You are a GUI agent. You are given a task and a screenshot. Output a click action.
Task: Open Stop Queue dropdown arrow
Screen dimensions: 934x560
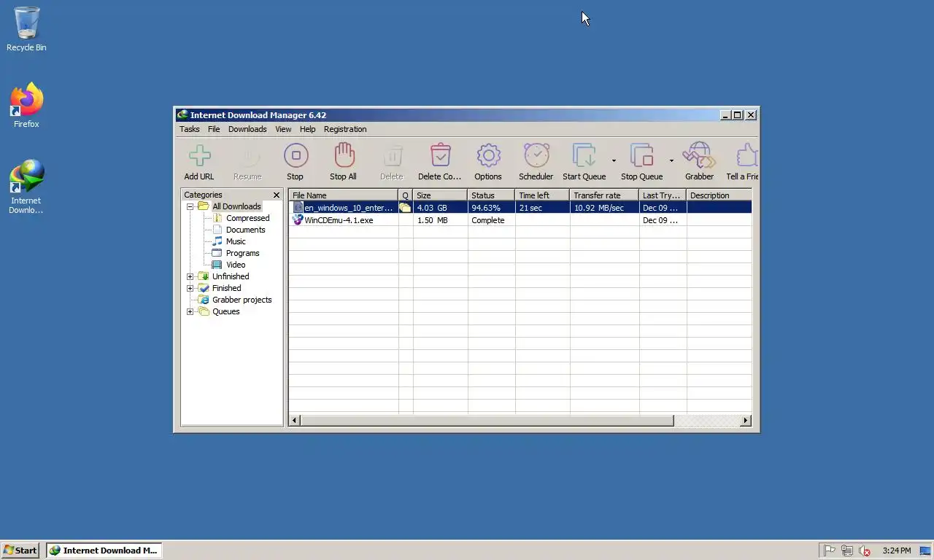coord(671,161)
